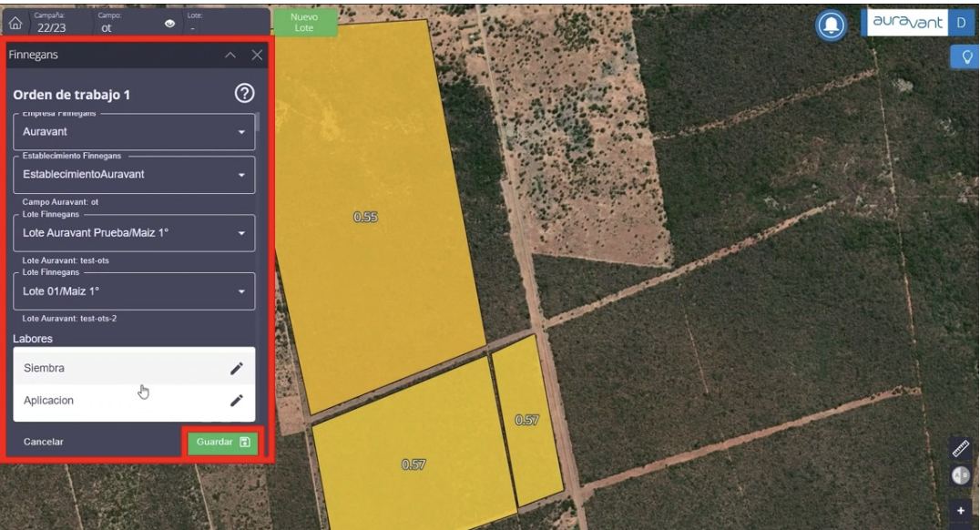Click the narrow right field labeled 0.57
980x530 pixels.
(x=526, y=420)
